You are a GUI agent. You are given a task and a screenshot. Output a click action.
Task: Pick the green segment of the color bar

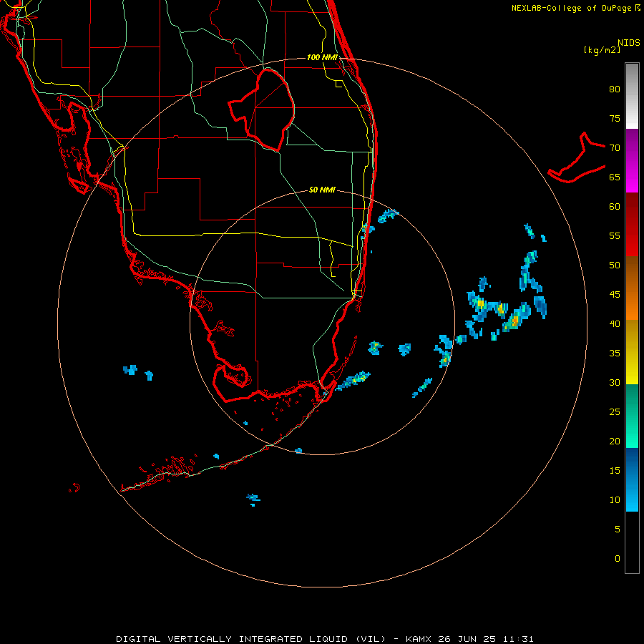(x=632, y=416)
